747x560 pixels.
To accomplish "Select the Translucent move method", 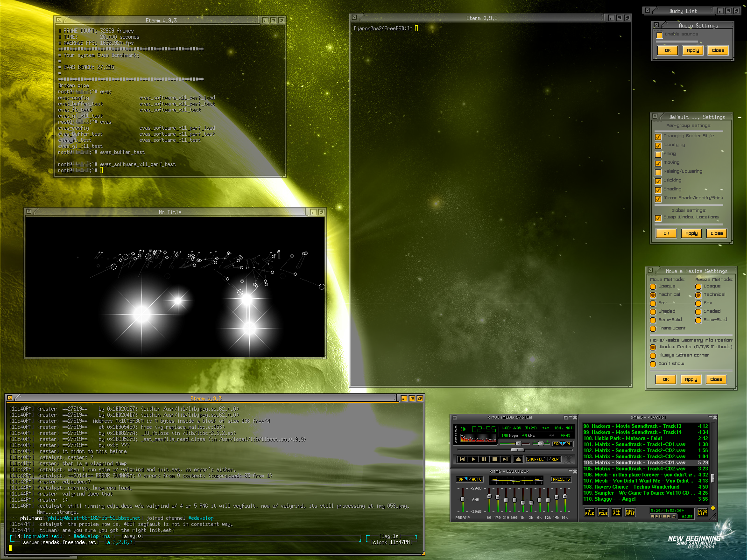I will (653, 329).
